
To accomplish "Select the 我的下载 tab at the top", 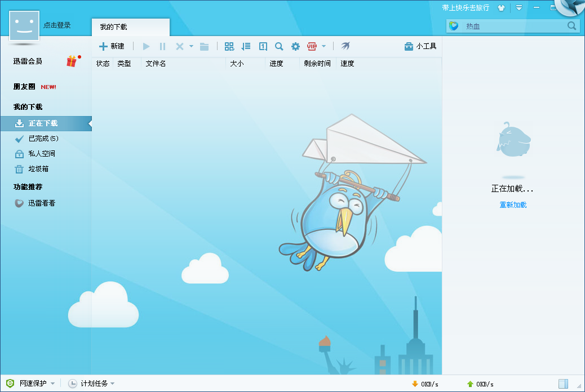I will [131, 27].
